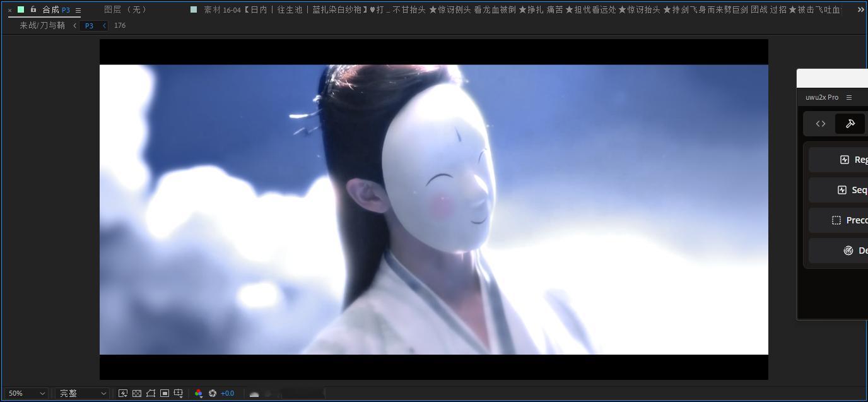
Task: Click the label square beside 素材 16-04
Action: [x=194, y=9]
